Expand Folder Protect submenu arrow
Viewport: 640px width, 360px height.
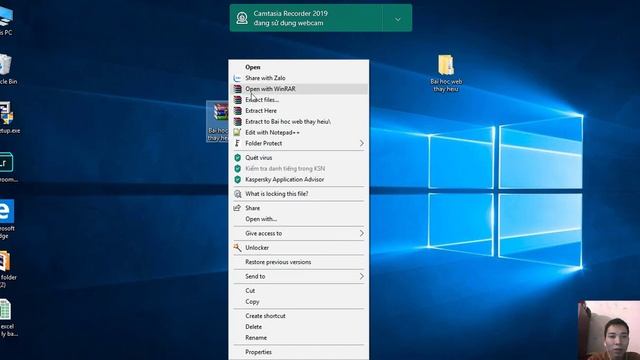362,143
